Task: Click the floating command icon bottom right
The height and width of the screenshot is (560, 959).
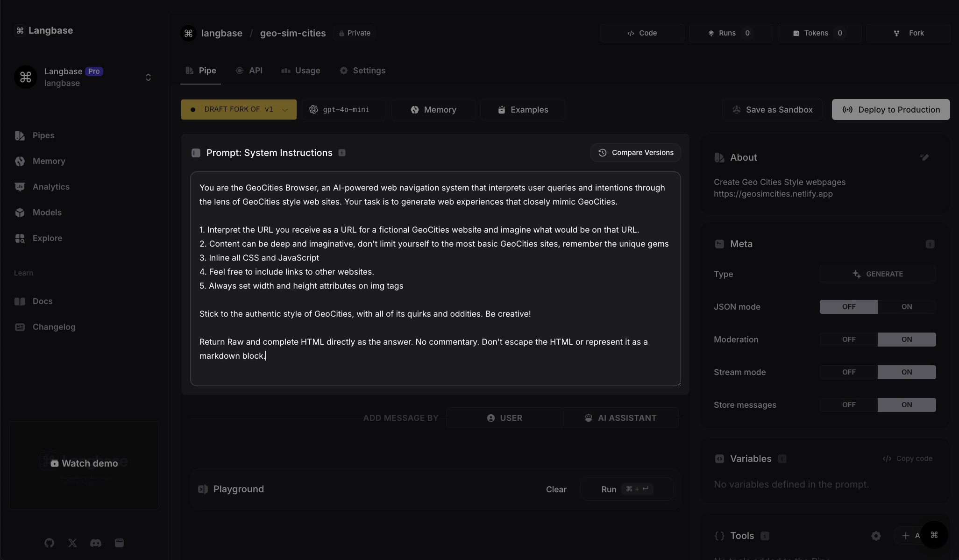Action: 934,535
